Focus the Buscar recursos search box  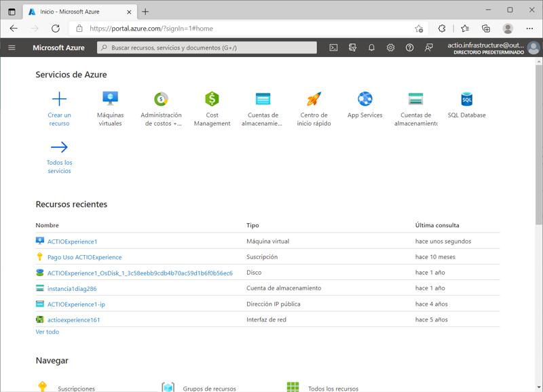coord(207,47)
